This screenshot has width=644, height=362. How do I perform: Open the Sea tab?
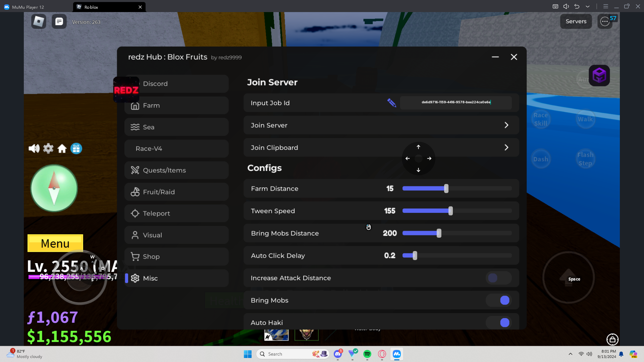[x=177, y=127]
